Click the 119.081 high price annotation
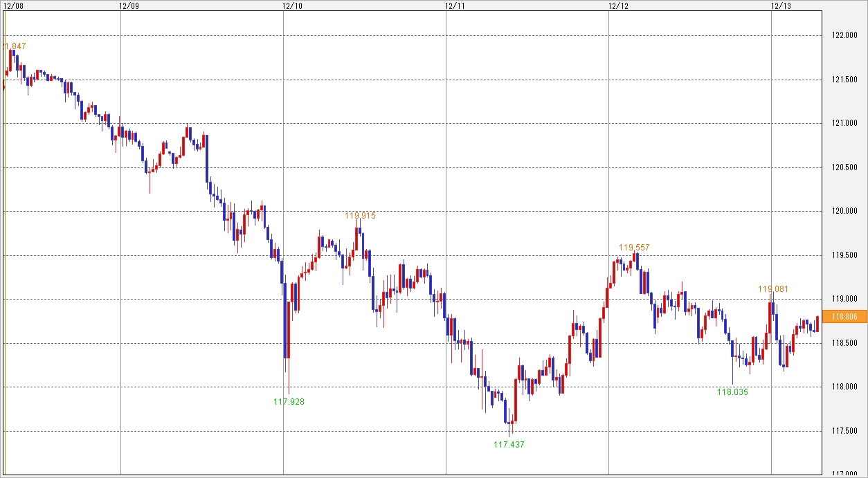This screenshot has height=478, width=868. (773, 289)
